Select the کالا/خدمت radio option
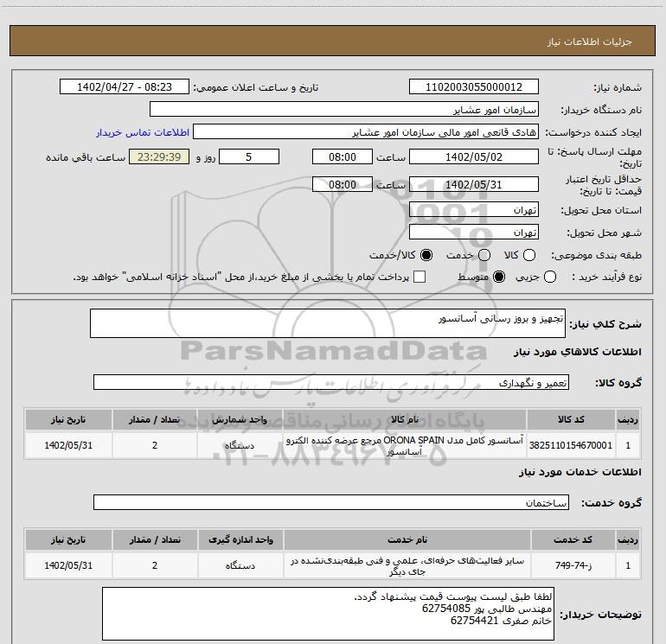The image size is (666, 644). pyautogui.click(x=426, y=255)
